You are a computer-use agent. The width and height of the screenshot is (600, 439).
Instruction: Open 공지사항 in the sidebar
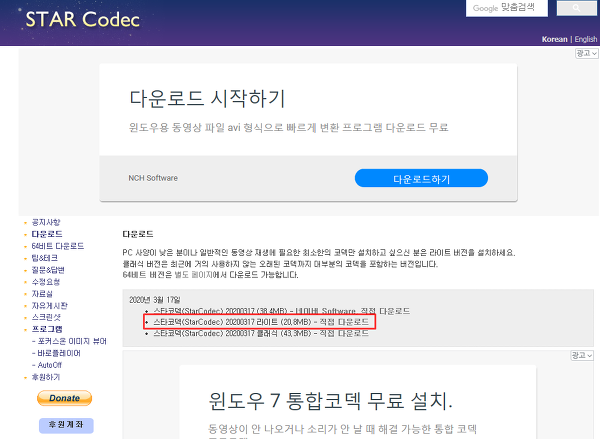point(46,222)
